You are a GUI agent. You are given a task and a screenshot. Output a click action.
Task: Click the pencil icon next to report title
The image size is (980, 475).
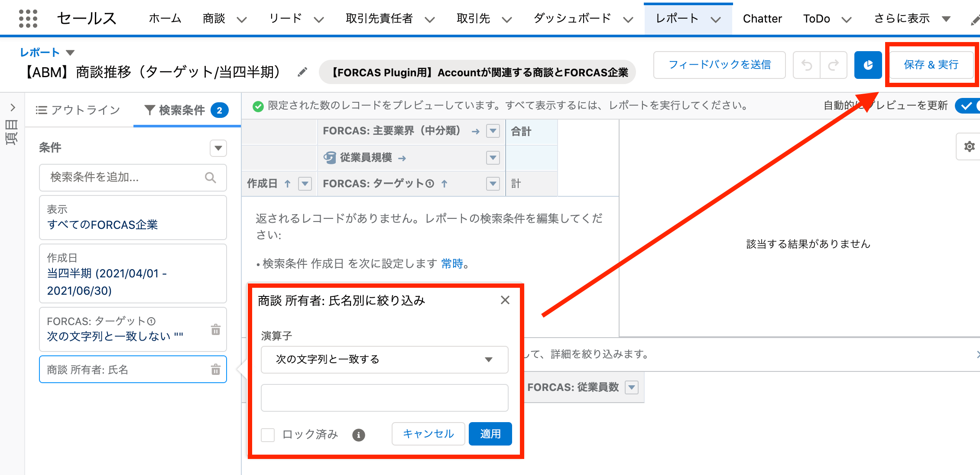click(302, 72)
